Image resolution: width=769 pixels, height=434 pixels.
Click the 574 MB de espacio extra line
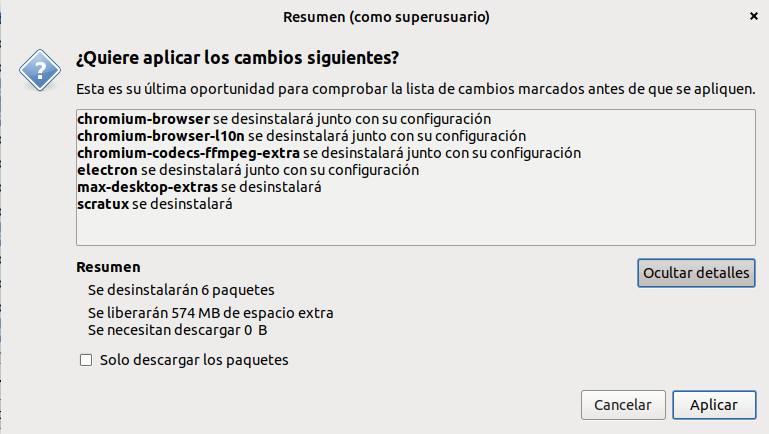coord(211,312)
